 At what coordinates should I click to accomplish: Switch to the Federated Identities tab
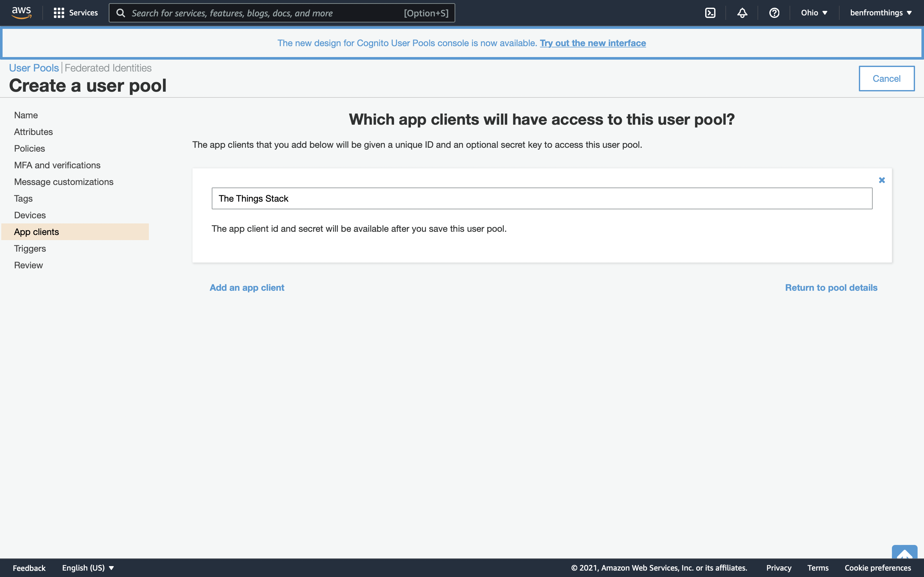coord(108,68)
